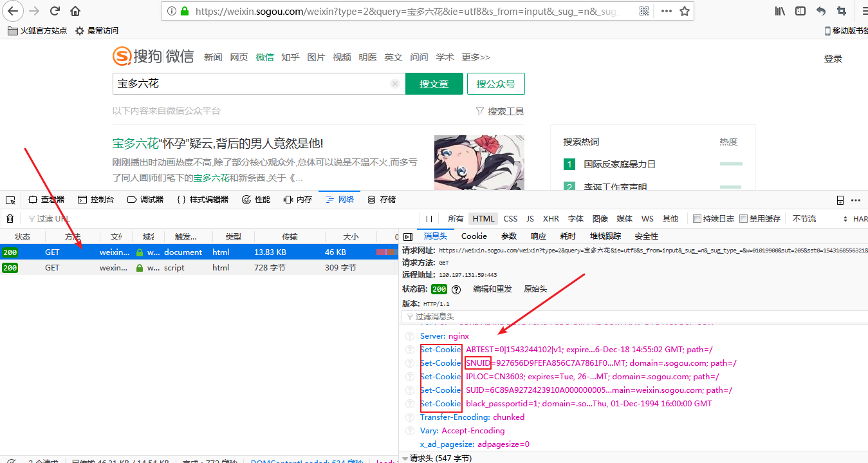Click the screenshot crop toolbar icon
The height and width of the screenshot is (463, 868).
(x=842, y=11)
